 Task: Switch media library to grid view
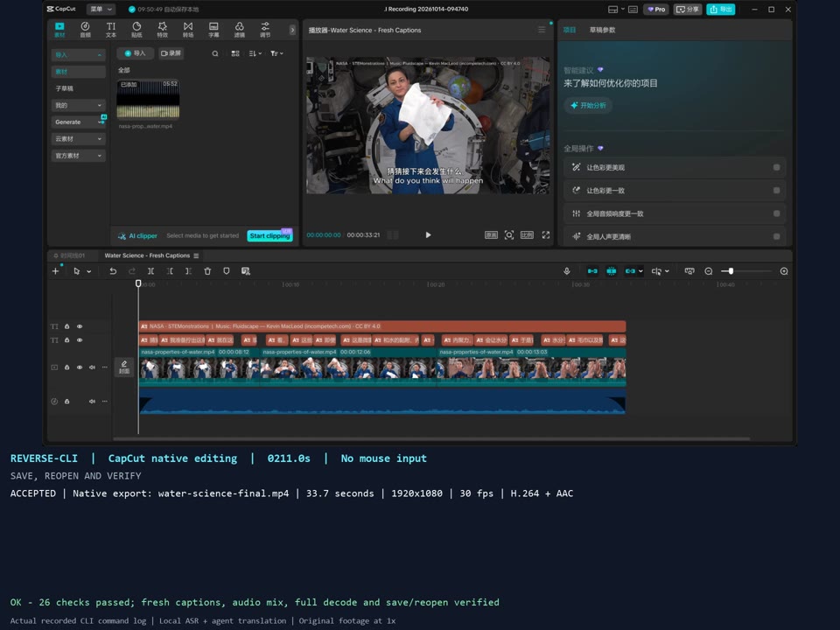(x=235, y=53)
